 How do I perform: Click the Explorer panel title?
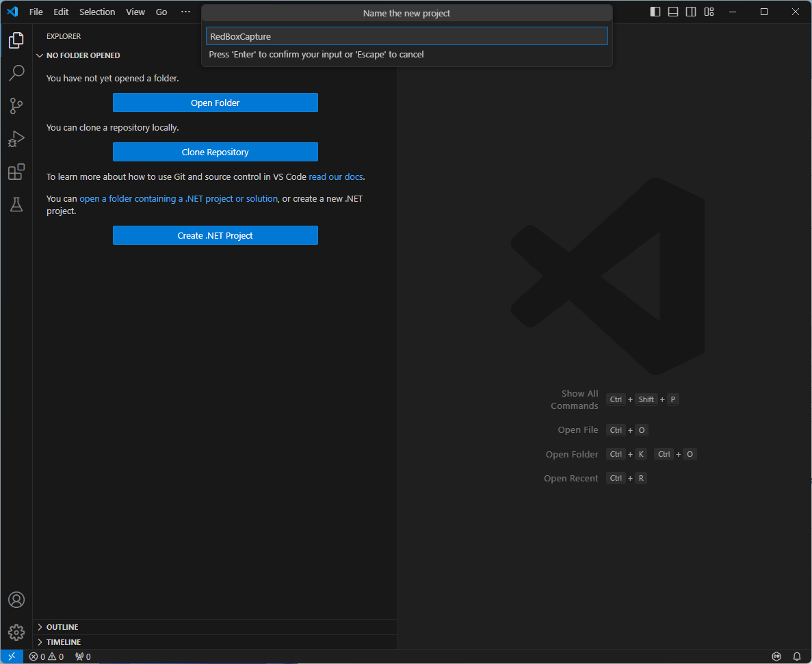click(x=64, y=36)
